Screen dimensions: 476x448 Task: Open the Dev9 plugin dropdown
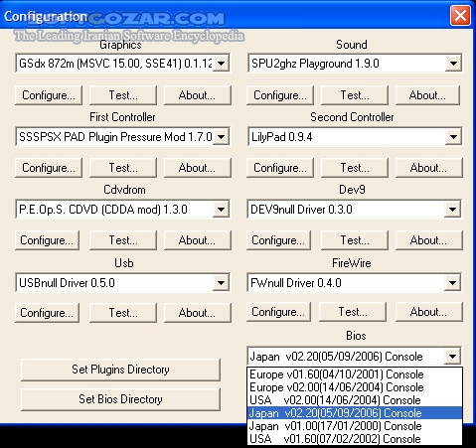[x=452, y=209]
